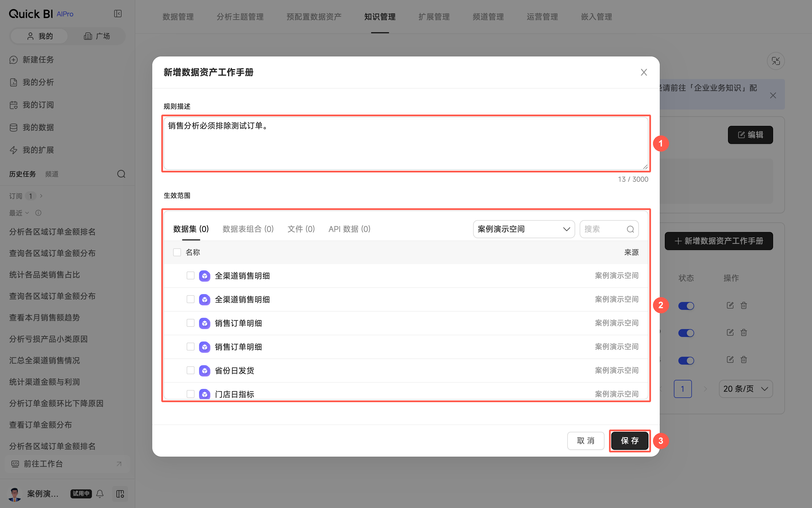Screen dimensions: 812x508
Task: Open the 20 条/页 page size dropdown
Action: coord(745,389)
